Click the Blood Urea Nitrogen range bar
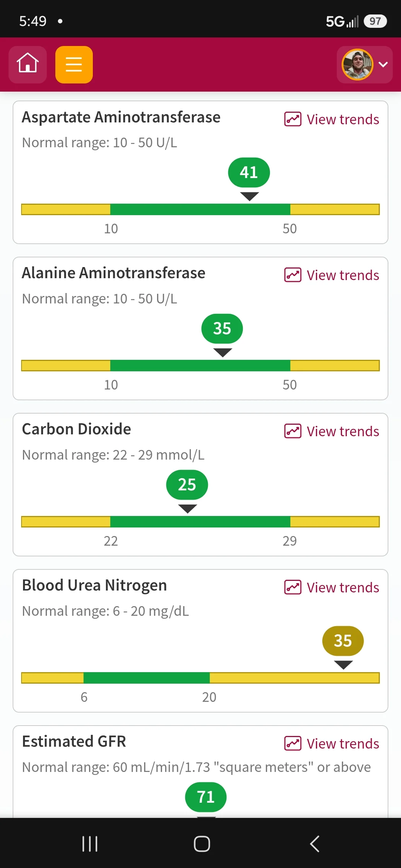Screen dimensions: 401x868 click(200, 678)
